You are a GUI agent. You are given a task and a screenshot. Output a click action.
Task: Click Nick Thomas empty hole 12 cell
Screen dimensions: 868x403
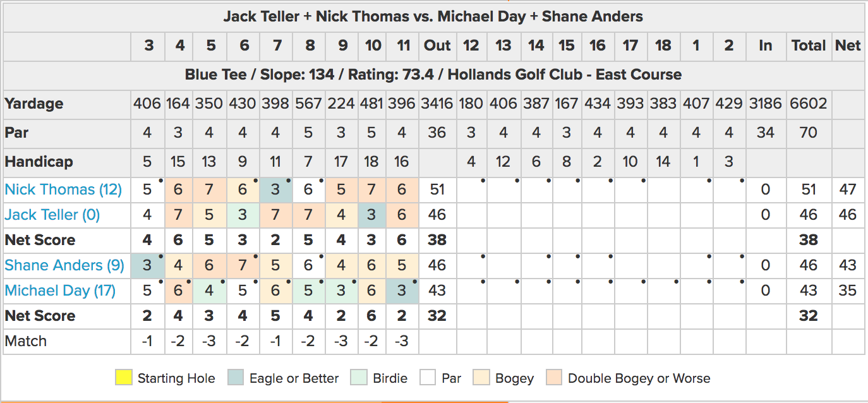471,189
